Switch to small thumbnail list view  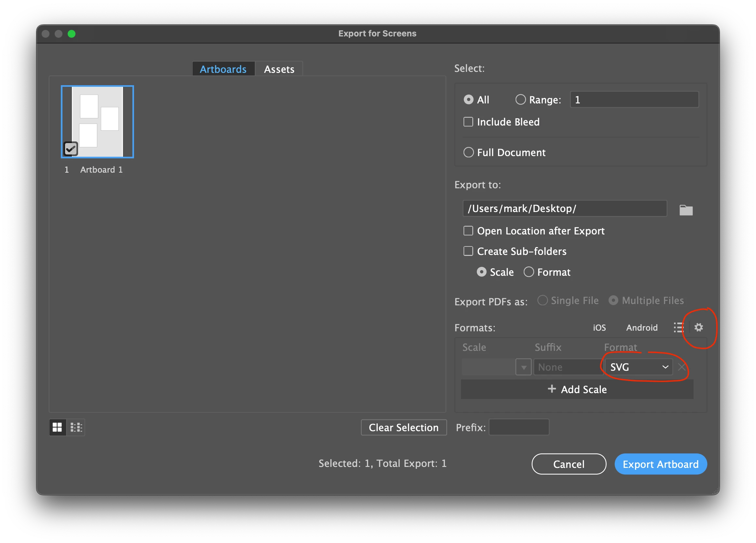pyautogui.click(x=76, y=427)
